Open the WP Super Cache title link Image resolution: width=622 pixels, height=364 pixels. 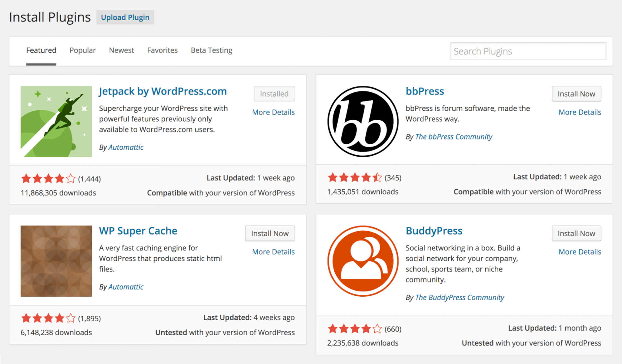[x=138, y=231]
